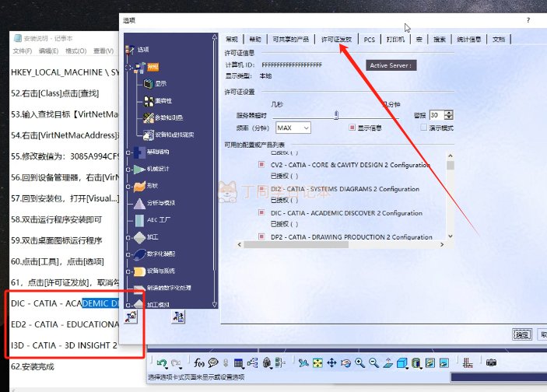Open 文件 menu in Notepad window
This screenshot has height=392, width=547.
[23, 51]
